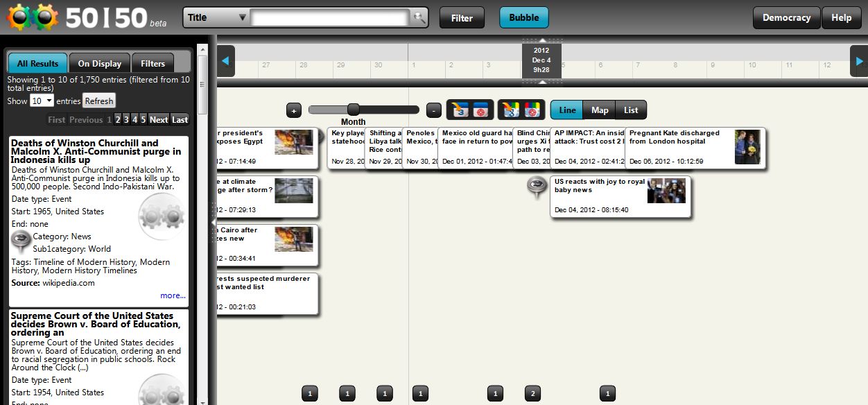Click the multicolor calendar icon with arrow
Image resolution: width=868 pixels, height=405 pixels.
511,110
